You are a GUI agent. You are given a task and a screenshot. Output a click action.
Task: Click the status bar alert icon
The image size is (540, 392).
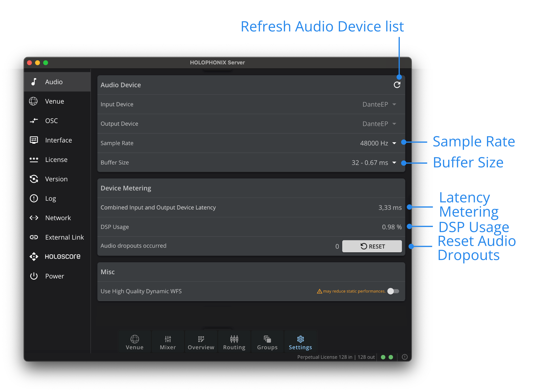(405, 357)
